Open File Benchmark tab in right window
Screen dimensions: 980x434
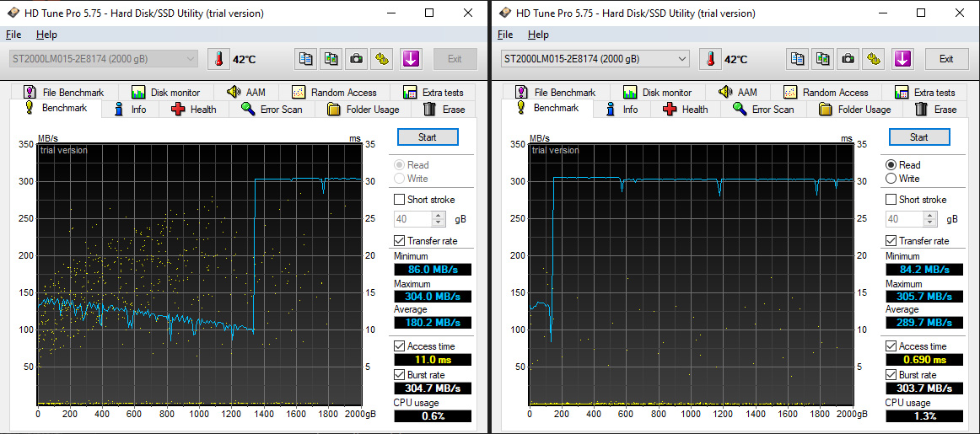coord(555,93)
